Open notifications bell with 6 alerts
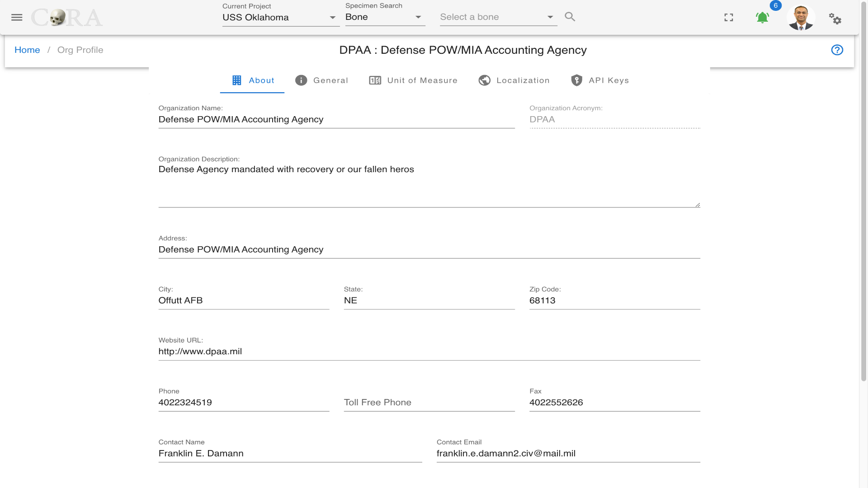This screenshot has width=868, height=488. pyautogui.click(x=763, y=18)
